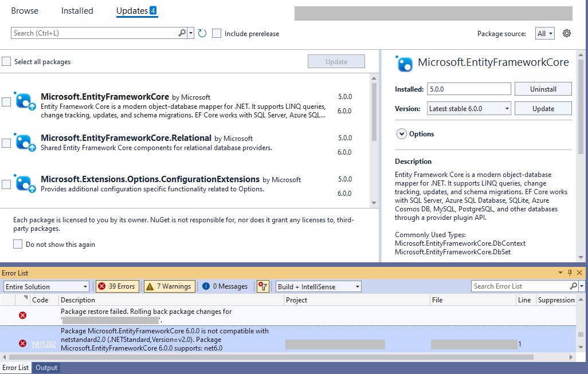Click the package list vertical scrollbar
Viewport: 588px width, 374px height.
click(x=374, y=112)
